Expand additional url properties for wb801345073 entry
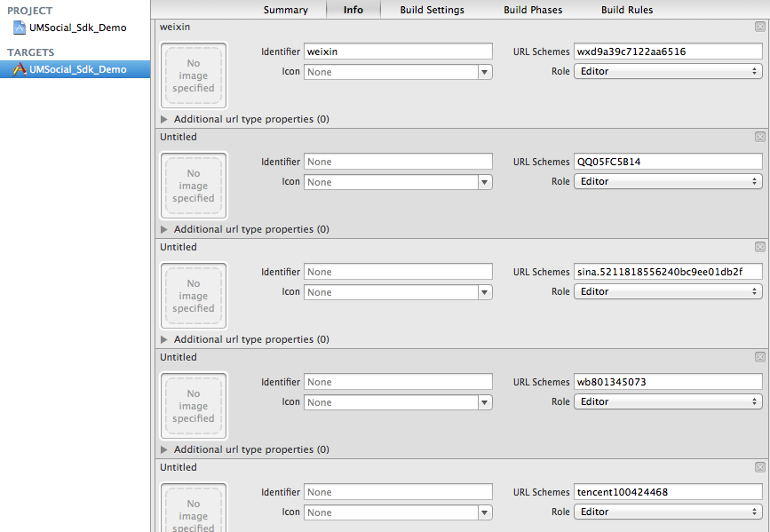Viewport: 770px width, 532px height. coord(164,449)
